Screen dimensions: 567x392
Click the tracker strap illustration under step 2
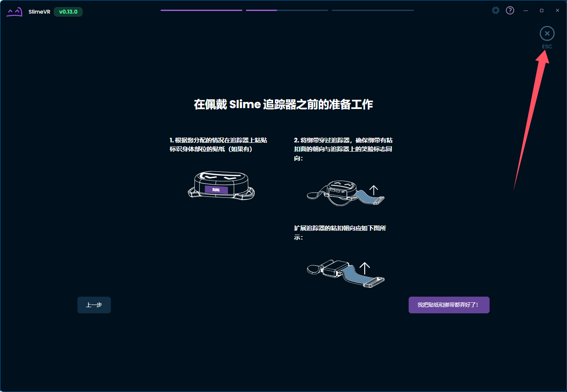(346, 192)
